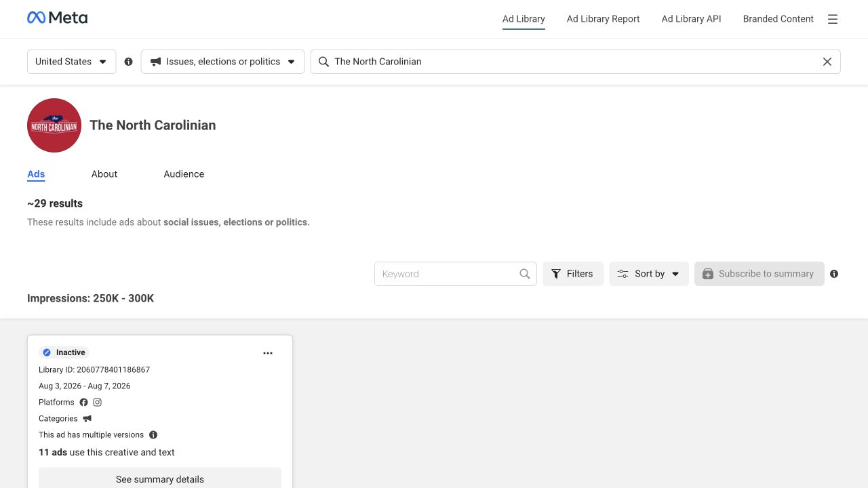
Task: Click The North Carolinian profile logo
Action: click(54, 125)
